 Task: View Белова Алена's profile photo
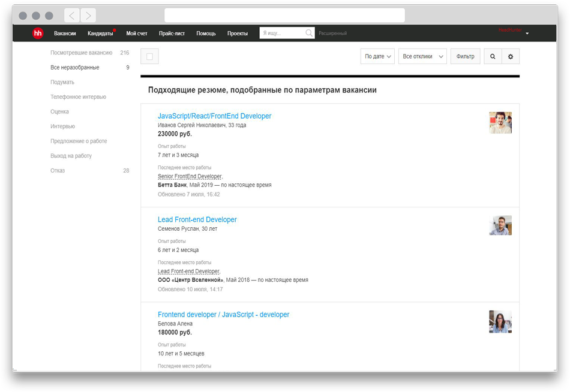pos(500,322)
